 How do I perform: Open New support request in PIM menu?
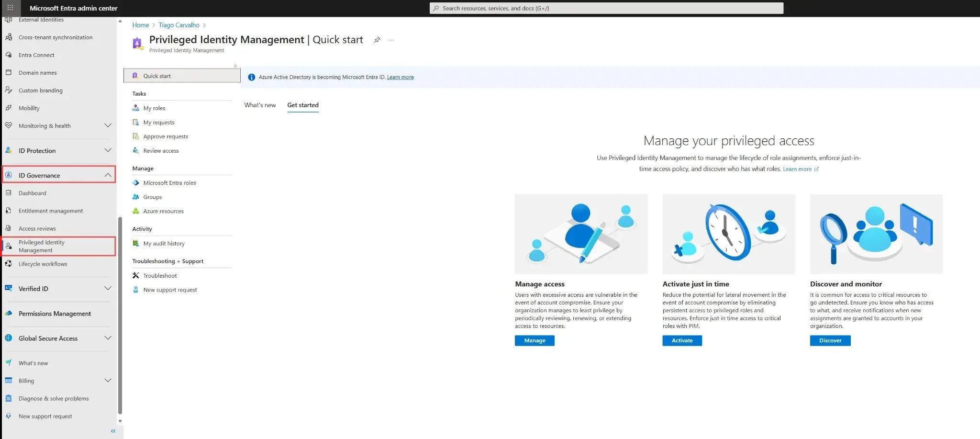(170, 290)
